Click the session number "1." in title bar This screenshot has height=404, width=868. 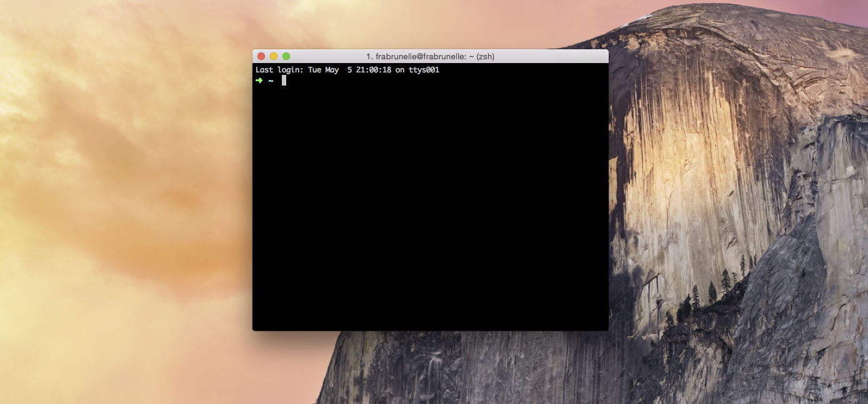(x=369, y=56)
